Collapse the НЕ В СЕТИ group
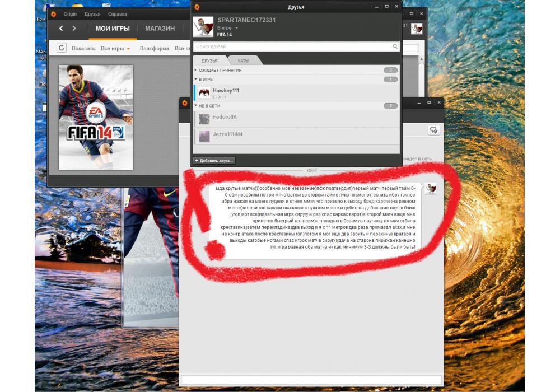 pos(296,106)
